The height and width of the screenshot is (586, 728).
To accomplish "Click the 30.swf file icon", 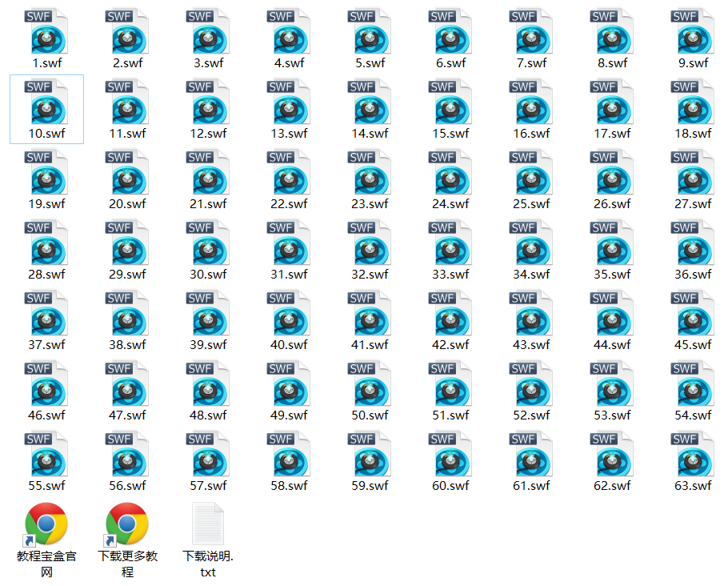I will pyautogui.click(x=208, y=242).
